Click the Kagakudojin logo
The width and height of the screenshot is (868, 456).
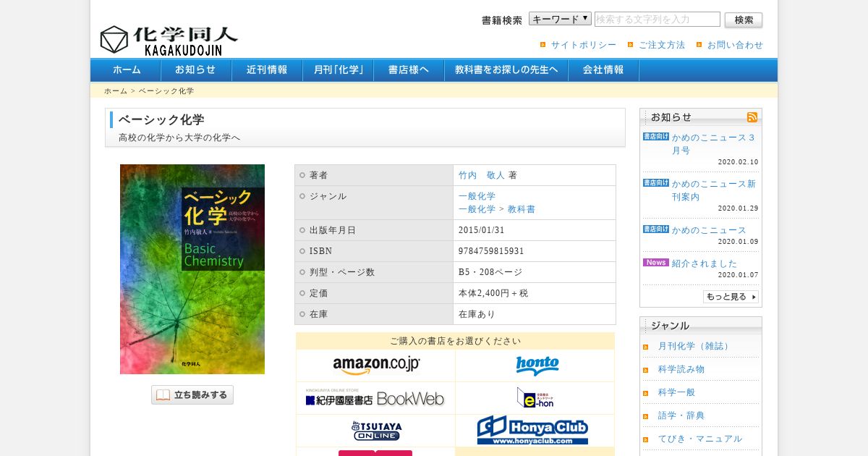[x=169, y=41]
